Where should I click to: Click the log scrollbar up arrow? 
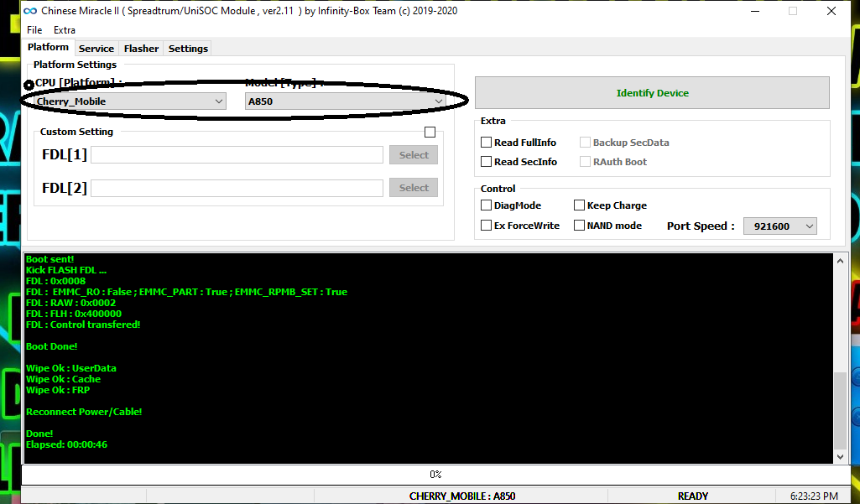pos(840,261)
